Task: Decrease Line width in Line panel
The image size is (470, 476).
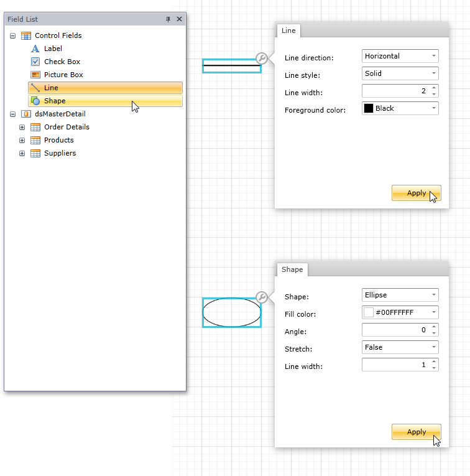Action: [x=434, y=94]
